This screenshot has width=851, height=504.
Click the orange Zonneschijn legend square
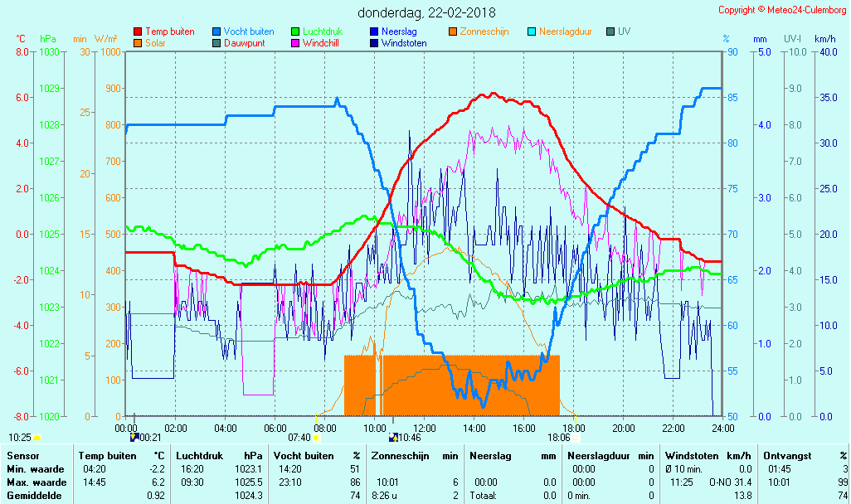[453, 31]
